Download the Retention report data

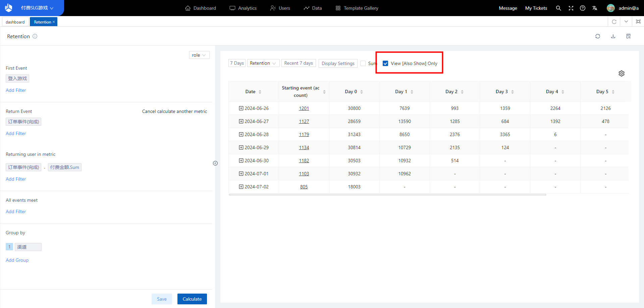pos(613,36)
